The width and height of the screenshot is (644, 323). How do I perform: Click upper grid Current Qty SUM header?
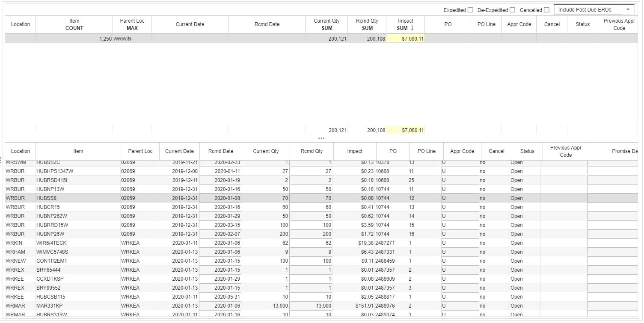tap(326, 24)
